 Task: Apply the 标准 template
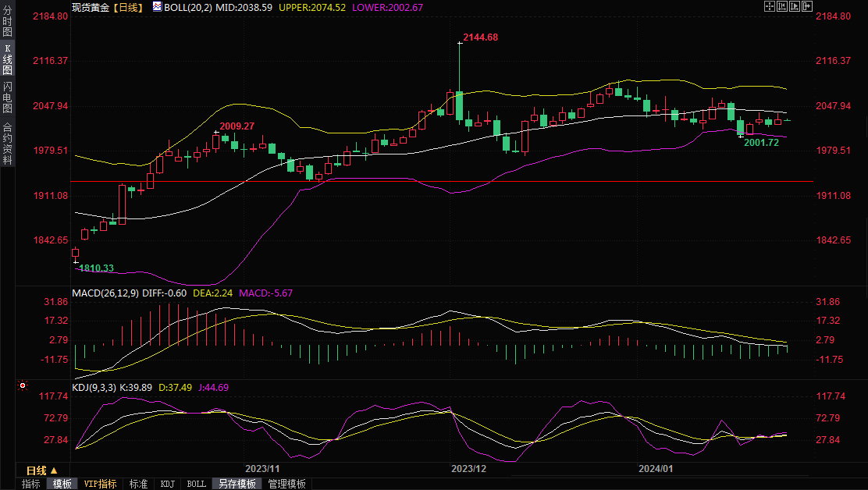(x=138, y=484)
